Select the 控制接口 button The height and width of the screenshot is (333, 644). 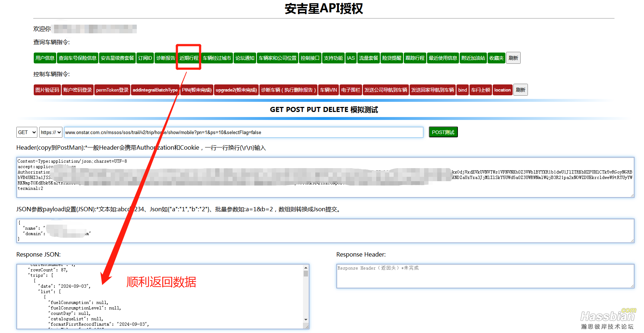click(310, 58)
